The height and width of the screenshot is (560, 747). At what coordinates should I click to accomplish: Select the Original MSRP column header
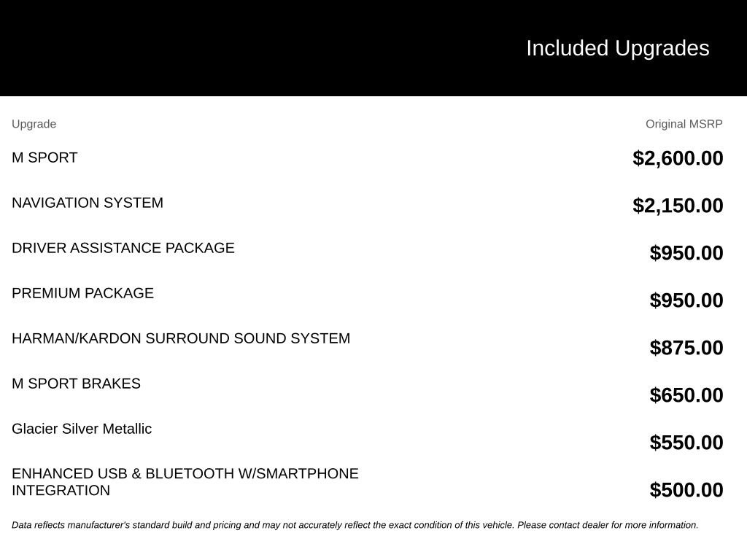pyautogui.click(x=684, y=124)
